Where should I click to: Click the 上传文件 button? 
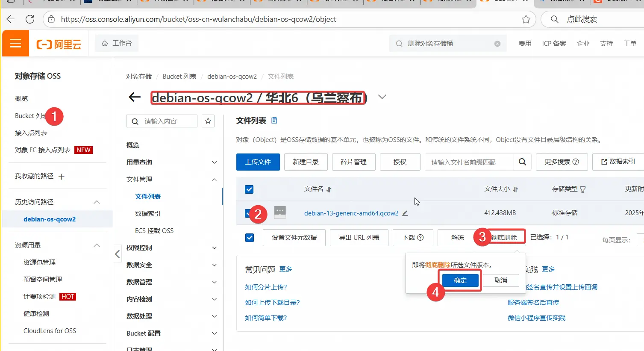pyautogui.click(x=258, y=162)
